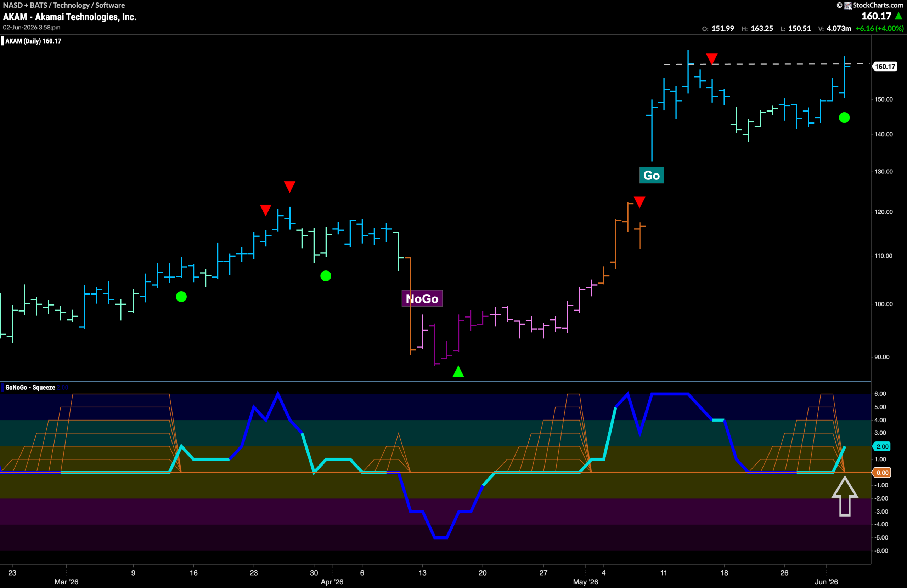Viewport: 907px width, 588px height.
Task: Click the rightmost red triangle above the March peak
Action: click(289, 187)
